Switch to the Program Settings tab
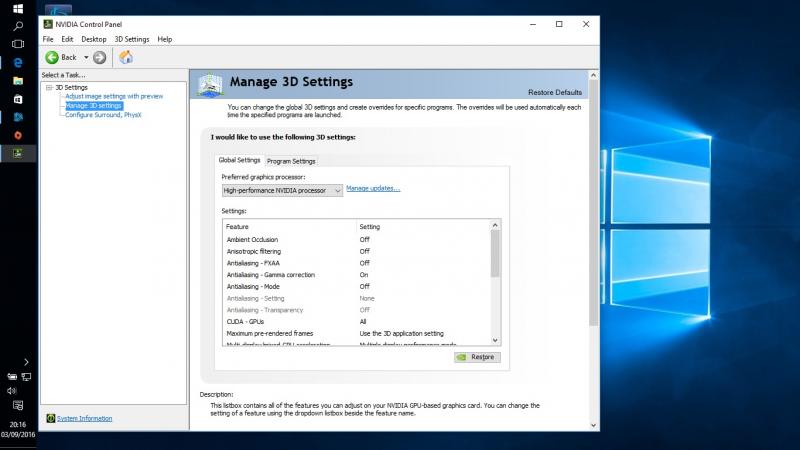The height and width of the screenshot is (450, 800). pos(291,161)
